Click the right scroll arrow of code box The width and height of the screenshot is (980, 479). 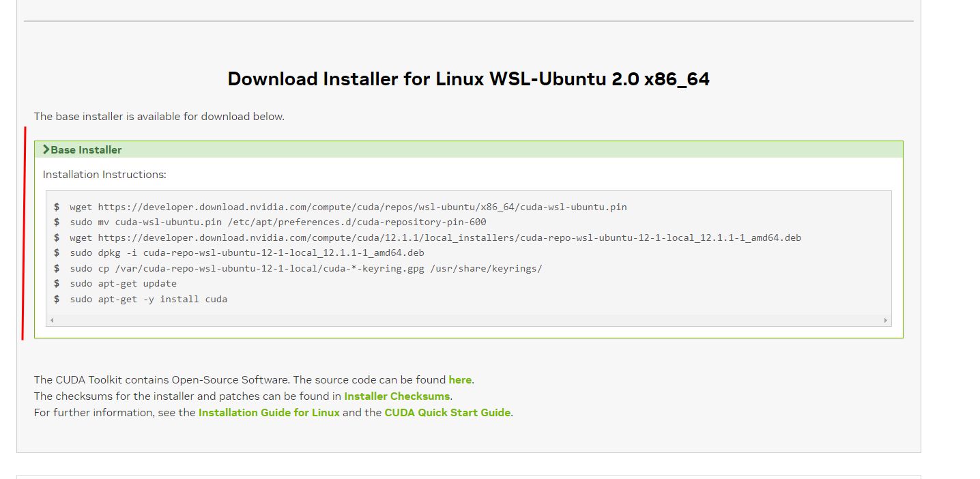coord(885,319)
